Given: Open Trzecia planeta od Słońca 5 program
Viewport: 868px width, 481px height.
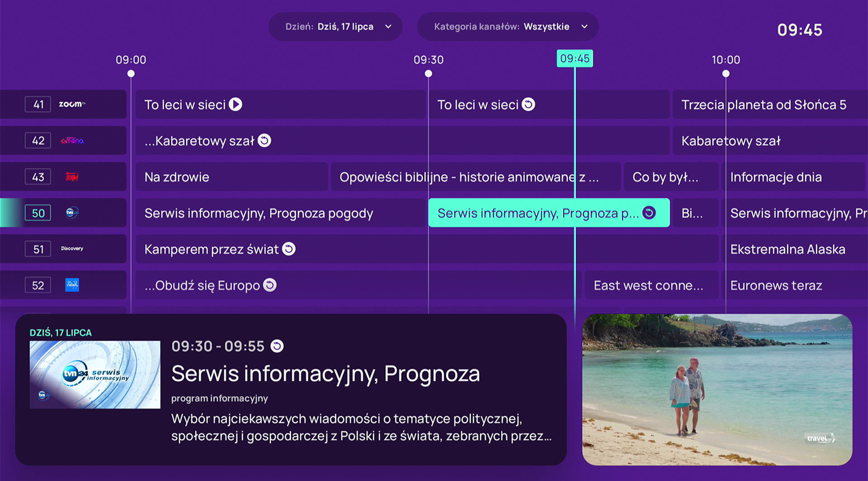Looking at the screenshot, I should pyautogui.click(x=764, y=104).
